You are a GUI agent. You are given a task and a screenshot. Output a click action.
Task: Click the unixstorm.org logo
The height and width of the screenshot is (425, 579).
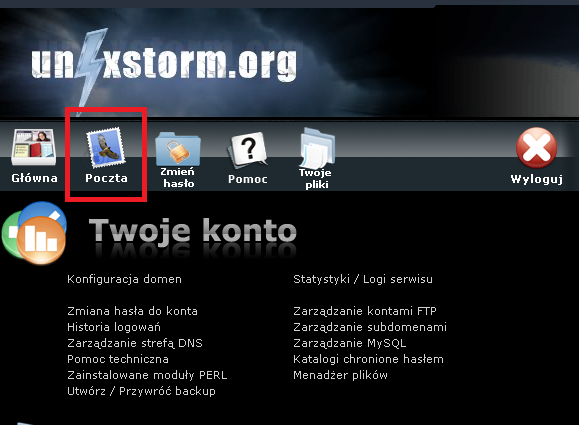(164, 63)
